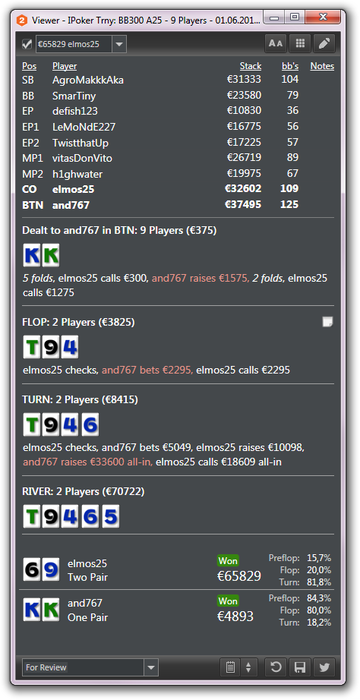Select player defish123

[x=75, y=111]
